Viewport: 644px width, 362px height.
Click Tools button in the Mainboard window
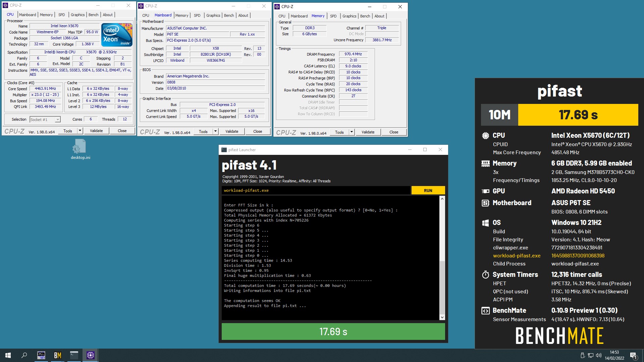(x=203, y=131)
